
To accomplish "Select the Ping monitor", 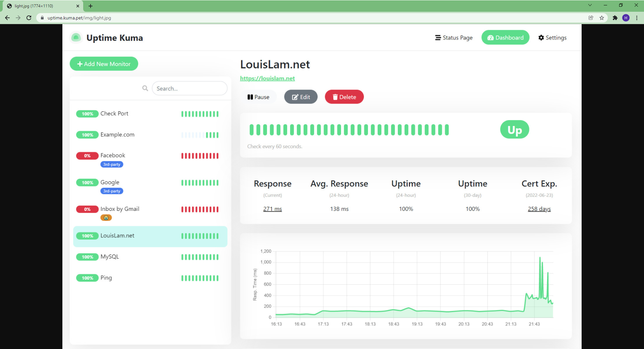I will [x=150, y=278].
